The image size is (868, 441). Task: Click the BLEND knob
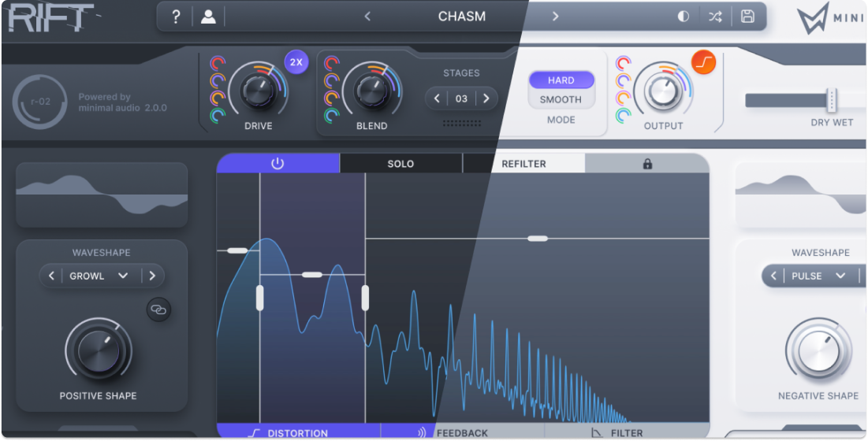point(371,91)
